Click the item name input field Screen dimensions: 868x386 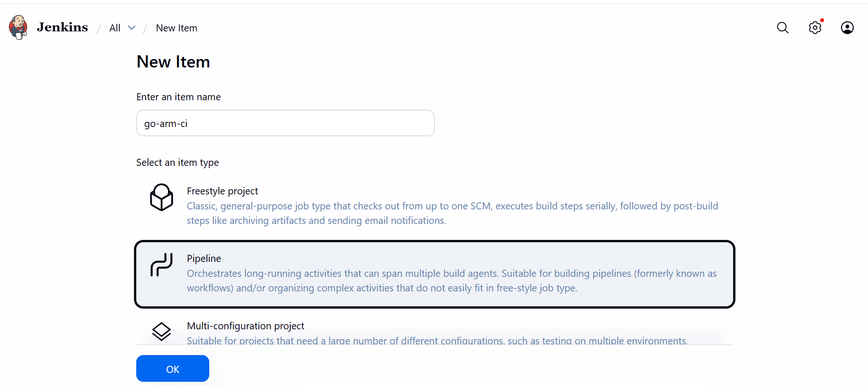pos(285,123)
